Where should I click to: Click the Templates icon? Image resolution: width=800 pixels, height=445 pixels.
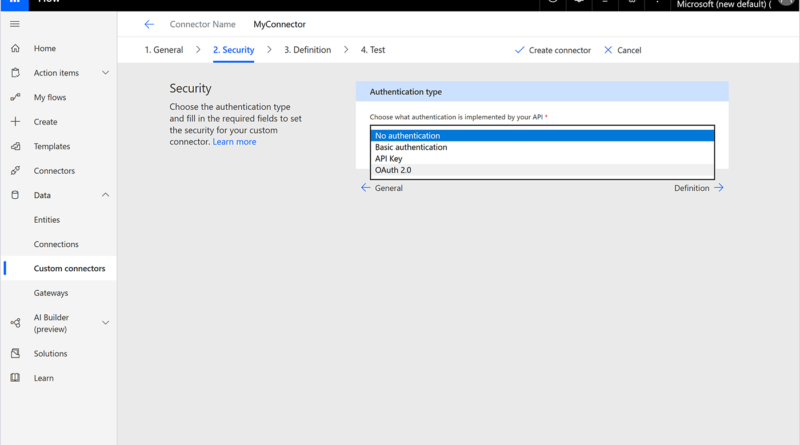click(15, 146)
